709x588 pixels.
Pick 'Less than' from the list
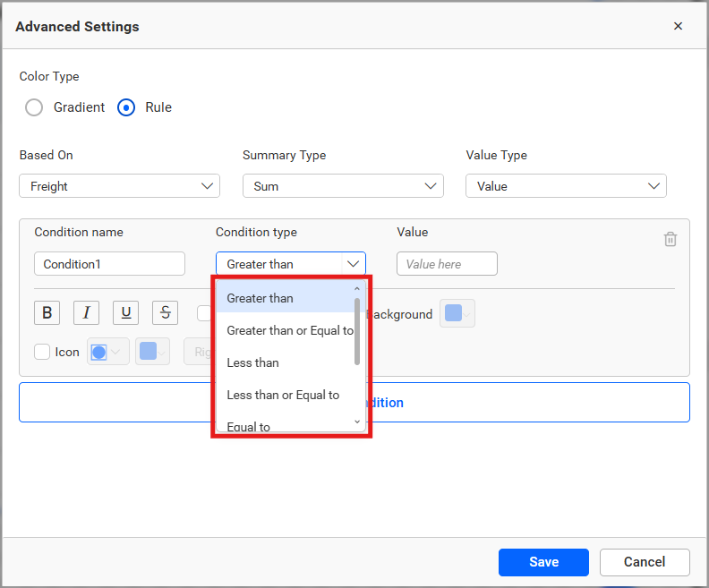(253, 362)
